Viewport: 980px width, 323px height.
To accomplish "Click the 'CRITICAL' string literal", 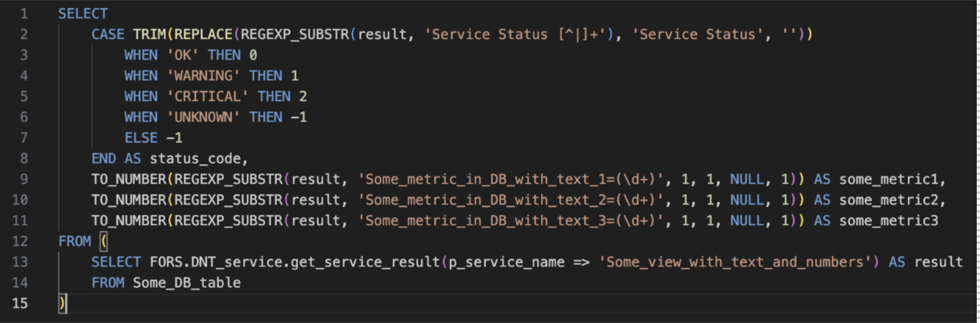I will (208, 96).
